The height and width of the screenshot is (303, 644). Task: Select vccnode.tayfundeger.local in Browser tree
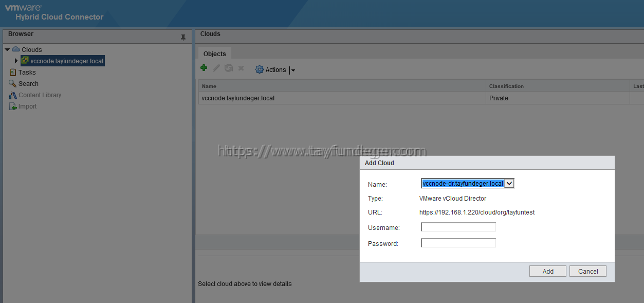tap(67, 61)
